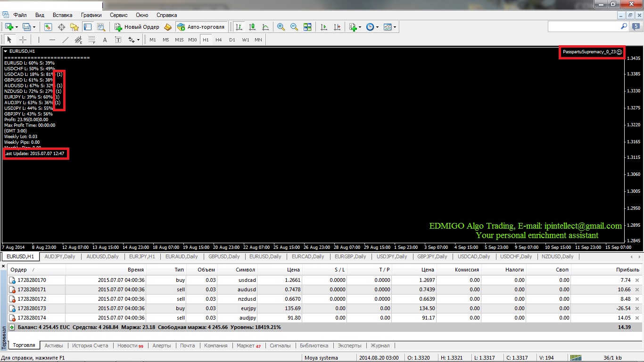Click the Новый Ордер button

tap(137, 27)
